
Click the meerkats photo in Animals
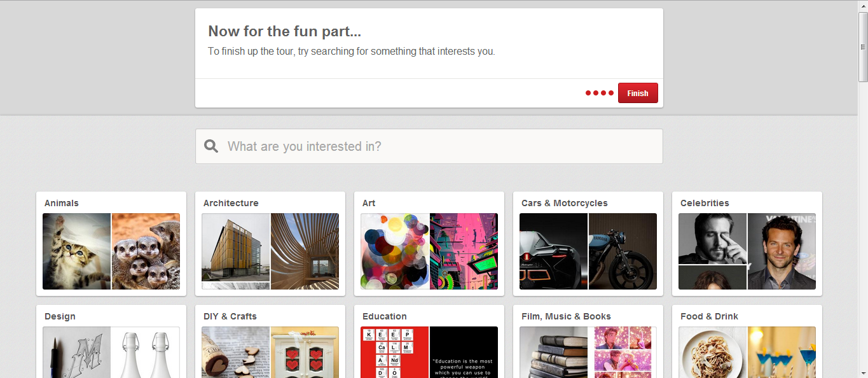point(146,251)
